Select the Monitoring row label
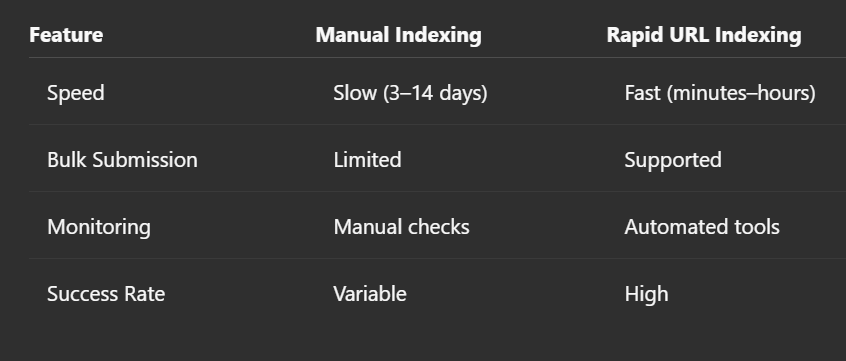 coord(99,227)
